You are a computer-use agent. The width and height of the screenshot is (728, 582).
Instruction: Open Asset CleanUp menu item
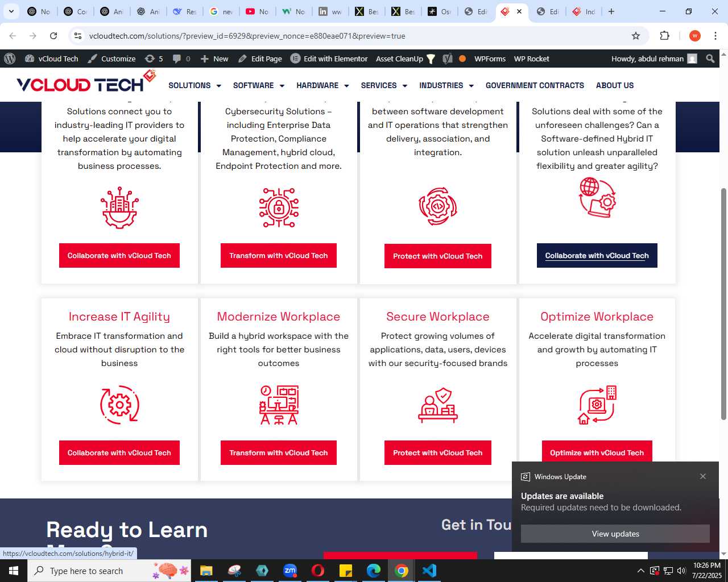(x=405, y=59)
